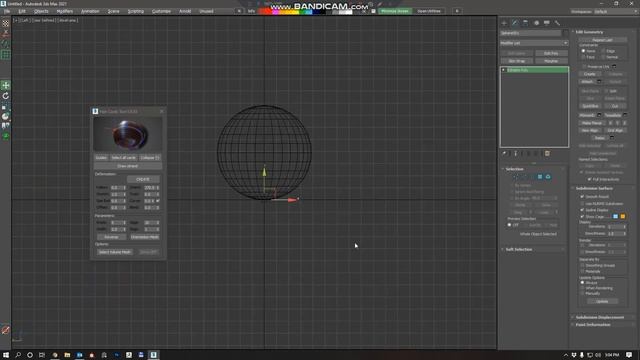Toggle Isoline Display checkbox
Image resolution: width=640 pixels, height=360 pixels.
582,210
